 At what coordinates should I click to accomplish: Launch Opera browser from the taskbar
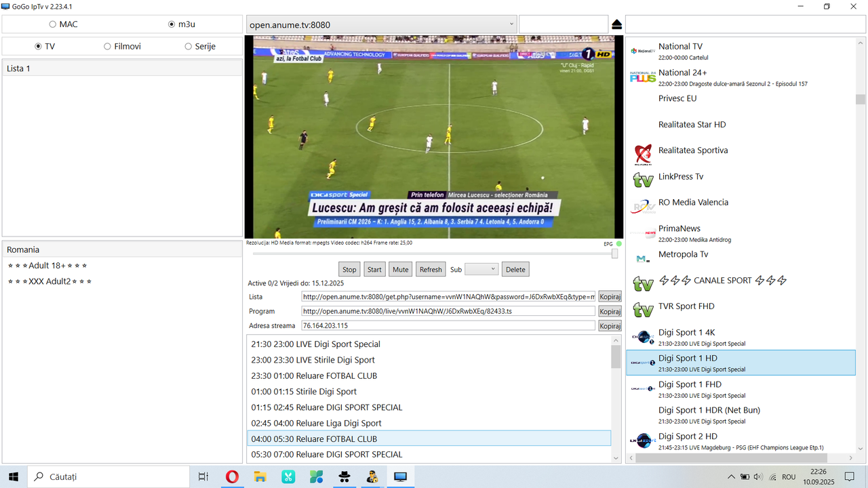click(x=231, y=476)
